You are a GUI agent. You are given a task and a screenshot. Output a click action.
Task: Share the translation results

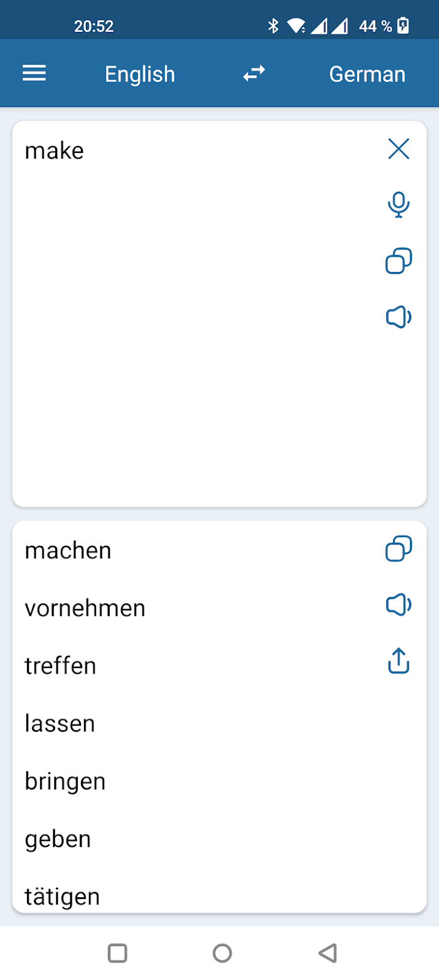(x=398, y=661)
